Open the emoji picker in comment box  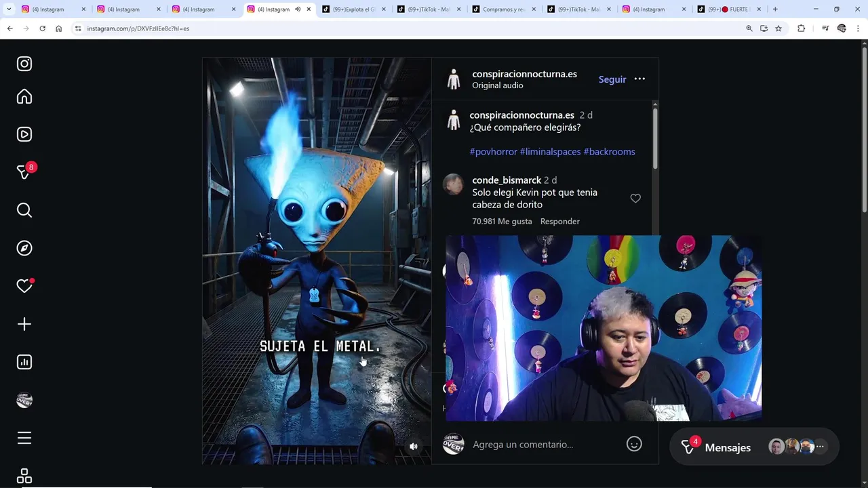pyautogui.click(x=634, y=444)
